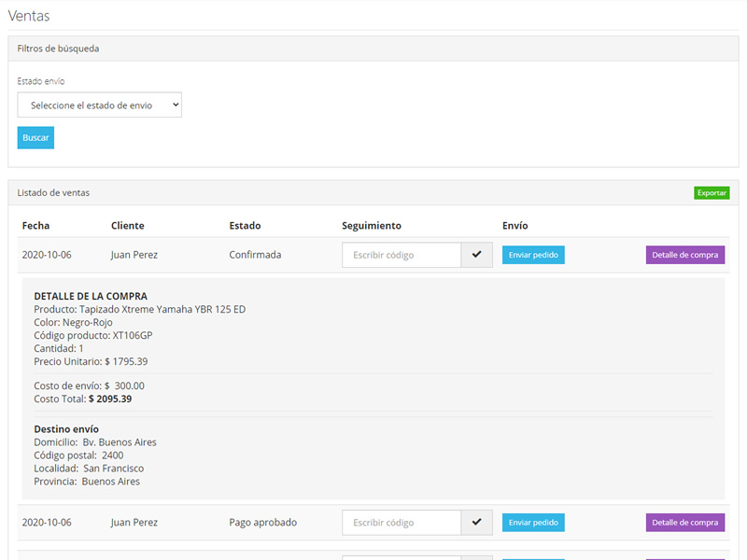Click the Pago aprobado status text
The width and height of the screenshot is (747, 560).
click(262, 523)
